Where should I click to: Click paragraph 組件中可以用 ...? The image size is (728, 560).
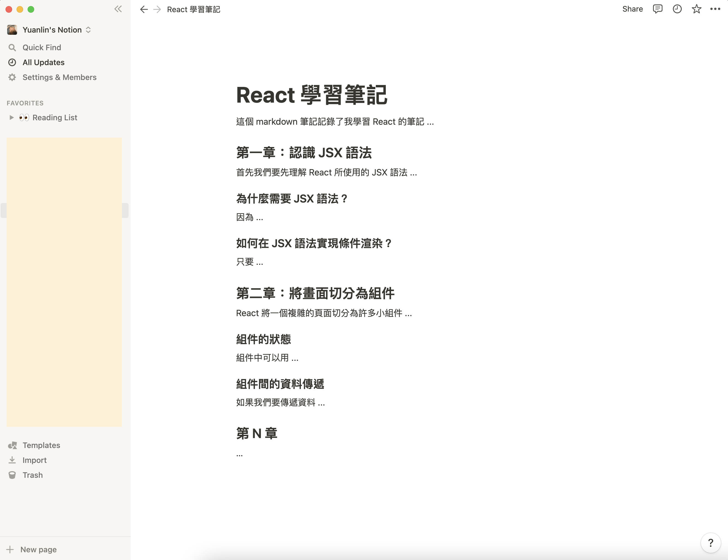[x=267, y=358]
